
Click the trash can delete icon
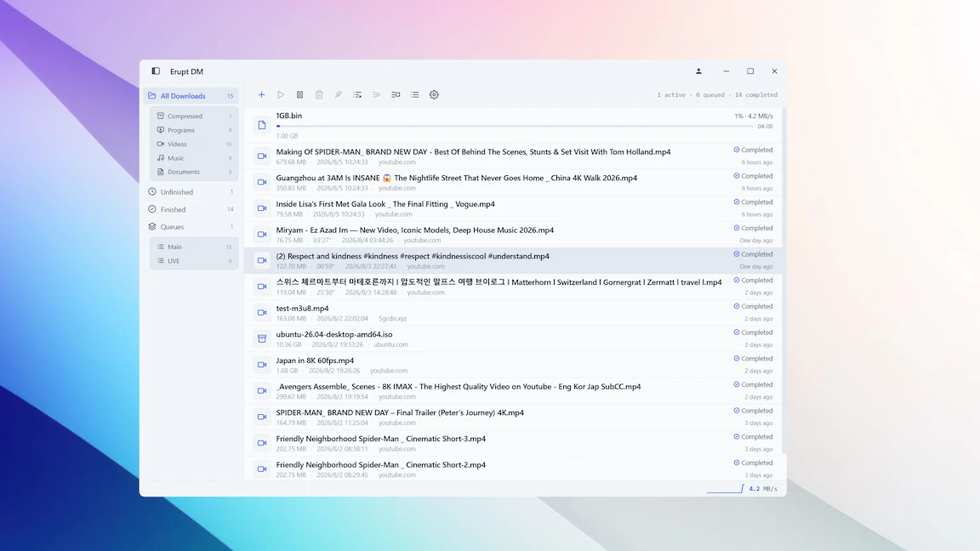(x=319, y=95)
